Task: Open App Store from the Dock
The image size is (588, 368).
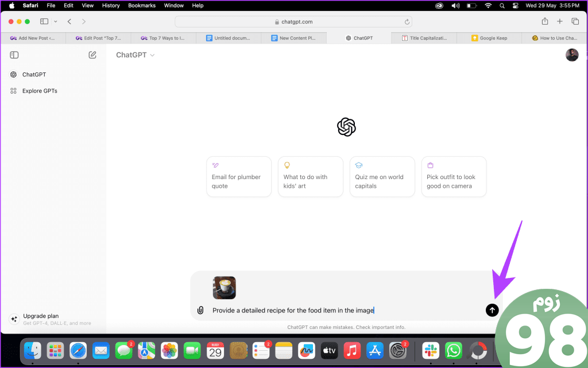Action: pos(375,351)
